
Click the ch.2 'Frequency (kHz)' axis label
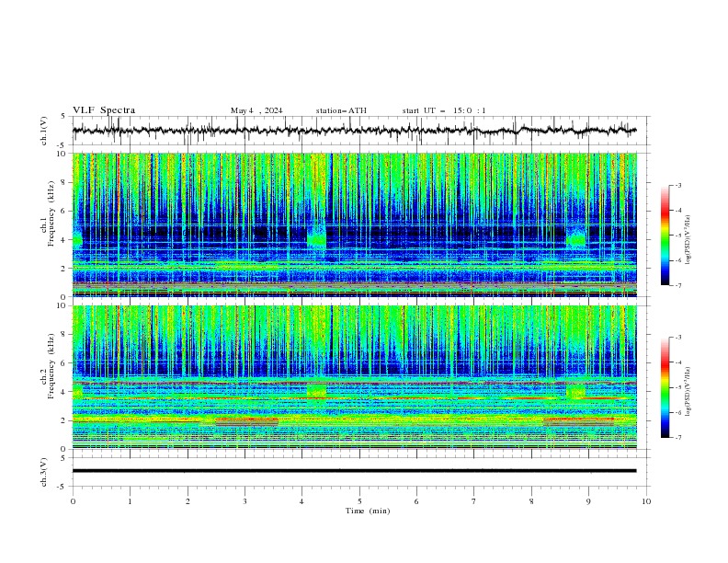click(51, 365)
